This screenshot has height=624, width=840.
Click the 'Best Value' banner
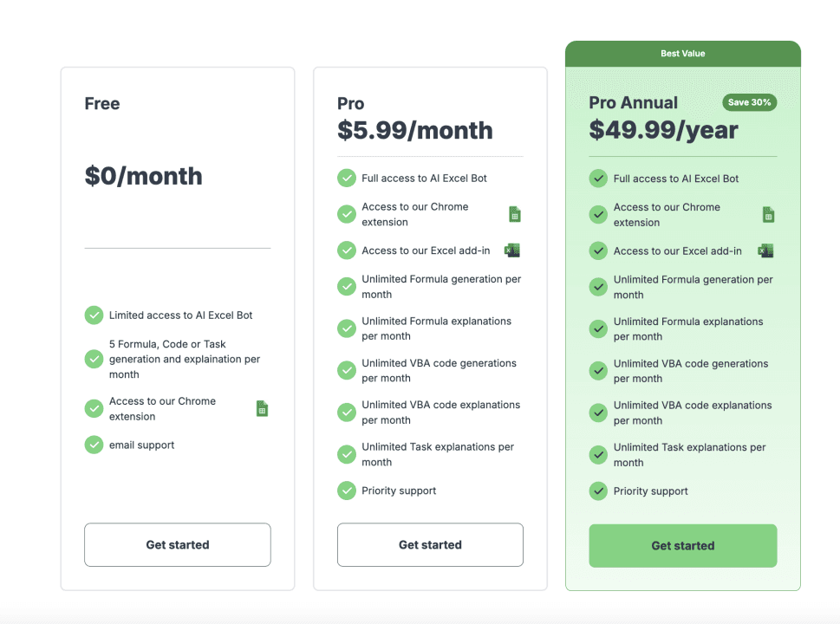[x=682, y=54]
